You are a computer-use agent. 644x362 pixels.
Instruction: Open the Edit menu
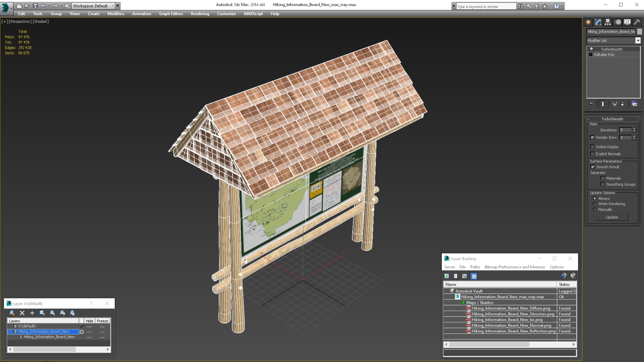(21, 14)
